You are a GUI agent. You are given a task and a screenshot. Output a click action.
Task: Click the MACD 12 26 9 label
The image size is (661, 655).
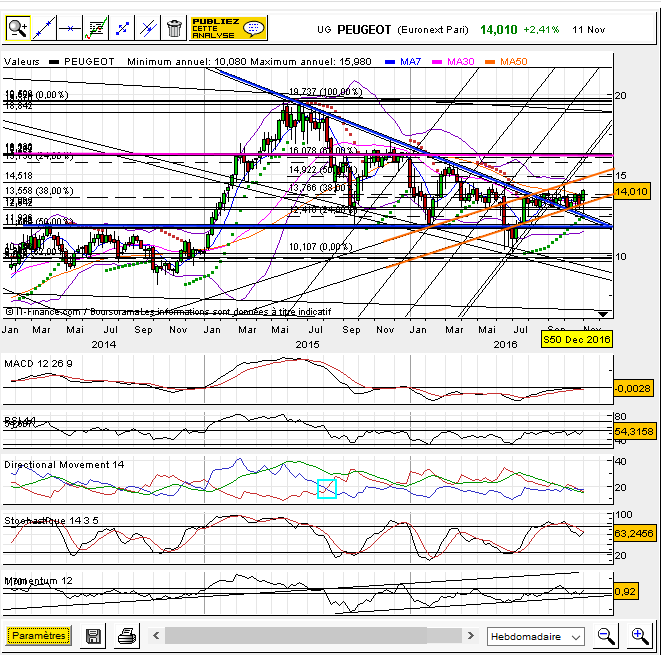click(x=38, y=364)
